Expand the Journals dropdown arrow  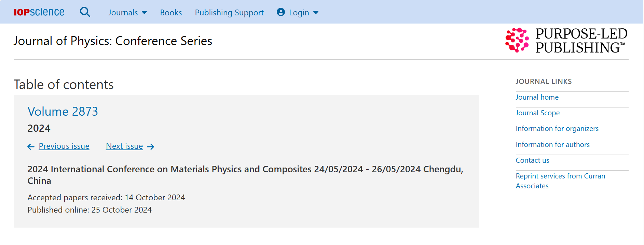pos(145,13)
